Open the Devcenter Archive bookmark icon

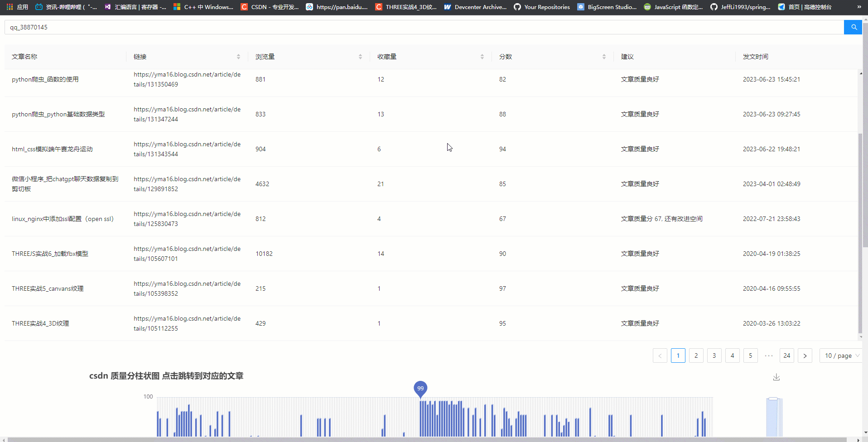point(447,7)
